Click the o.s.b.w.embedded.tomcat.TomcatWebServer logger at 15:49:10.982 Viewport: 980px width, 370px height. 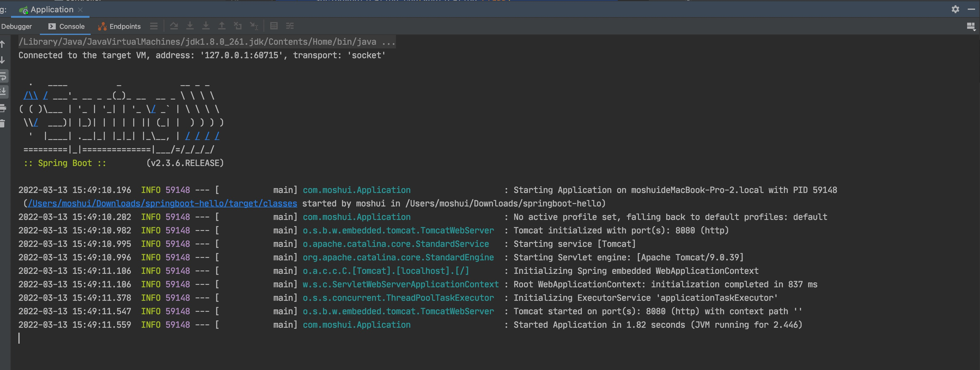(398, 230)
